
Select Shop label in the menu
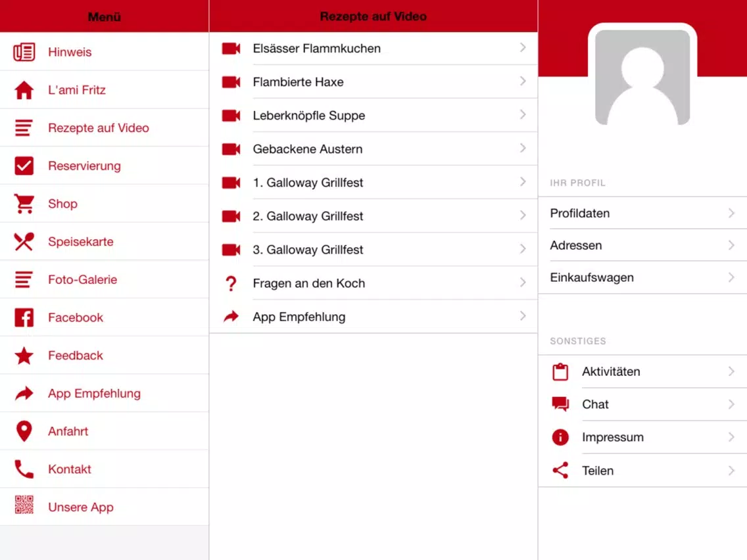(x=62, y=204)
